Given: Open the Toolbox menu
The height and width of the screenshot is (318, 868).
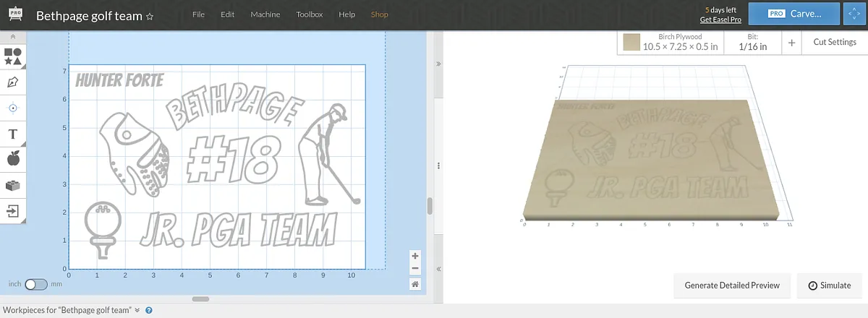Looking at the screenshot, I should (310, 14).
